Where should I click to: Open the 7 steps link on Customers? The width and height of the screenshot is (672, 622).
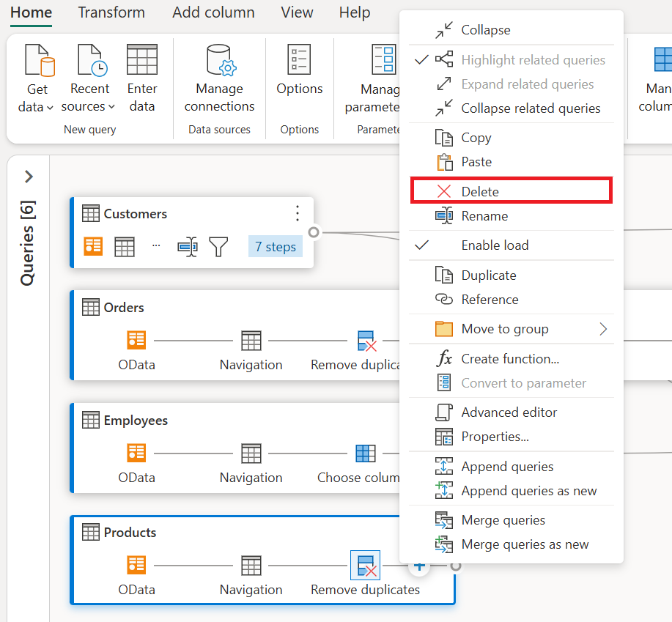[275, 247]
